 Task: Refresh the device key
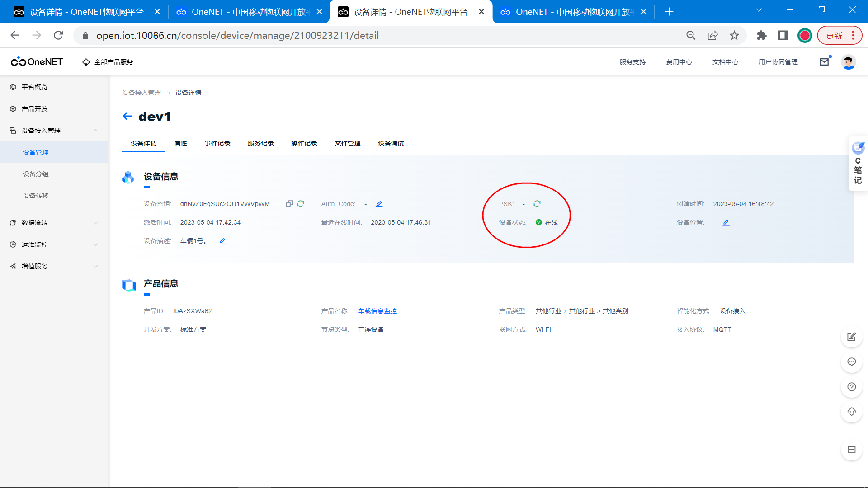coord(301,204)
